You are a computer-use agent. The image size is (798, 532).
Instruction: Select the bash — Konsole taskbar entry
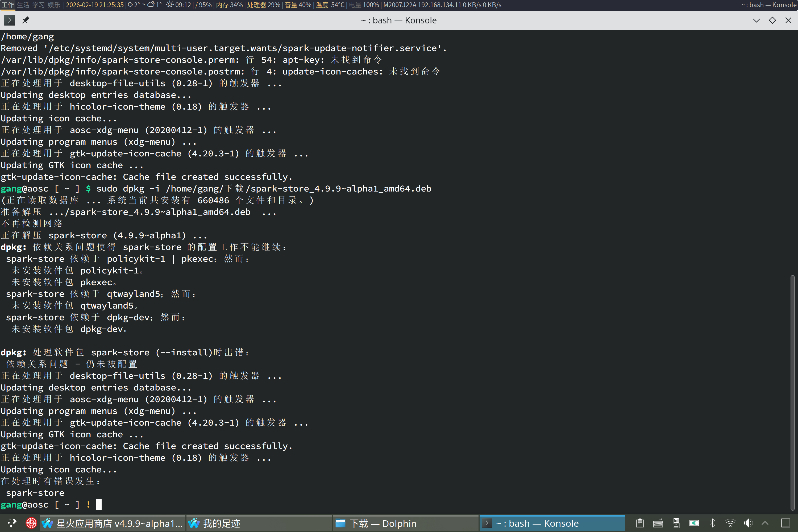click(x=552, y=523)
